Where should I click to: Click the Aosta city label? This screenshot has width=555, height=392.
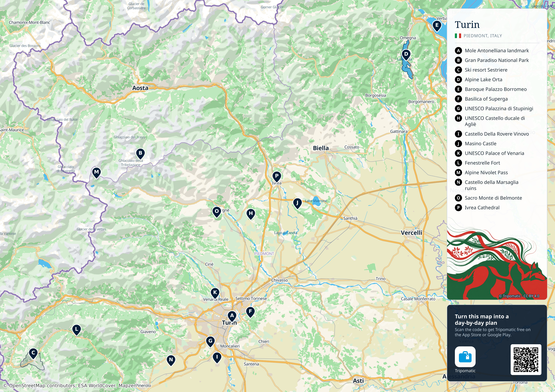140,88
